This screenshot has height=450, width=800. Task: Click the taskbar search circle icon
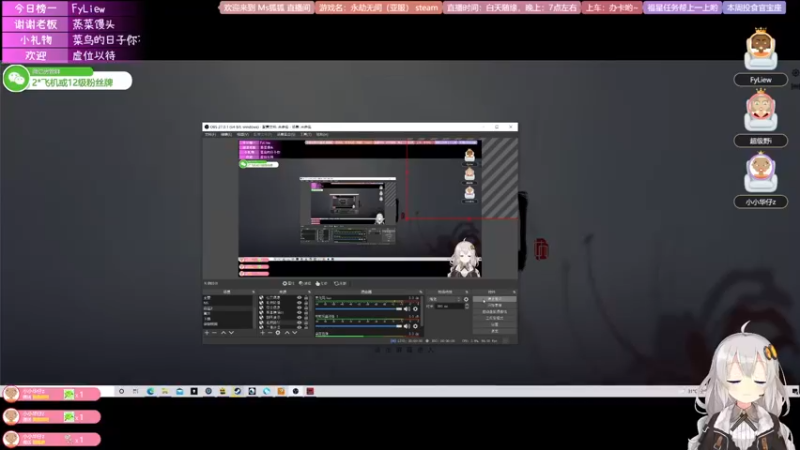(x=121, y=391)
